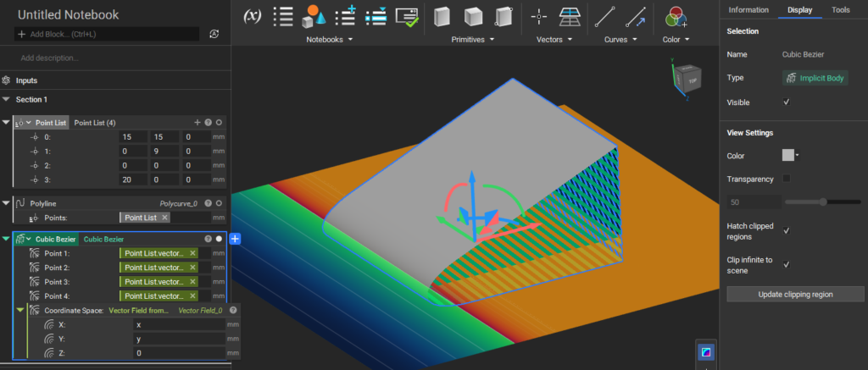Toggle the Visible checkbox
Image resolution: width=868 pixels, height=370 pixels.
point(787,102)
